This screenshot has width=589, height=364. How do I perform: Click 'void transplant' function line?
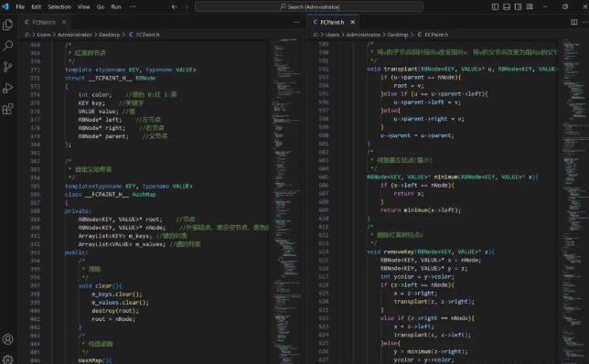pos(462,70)
